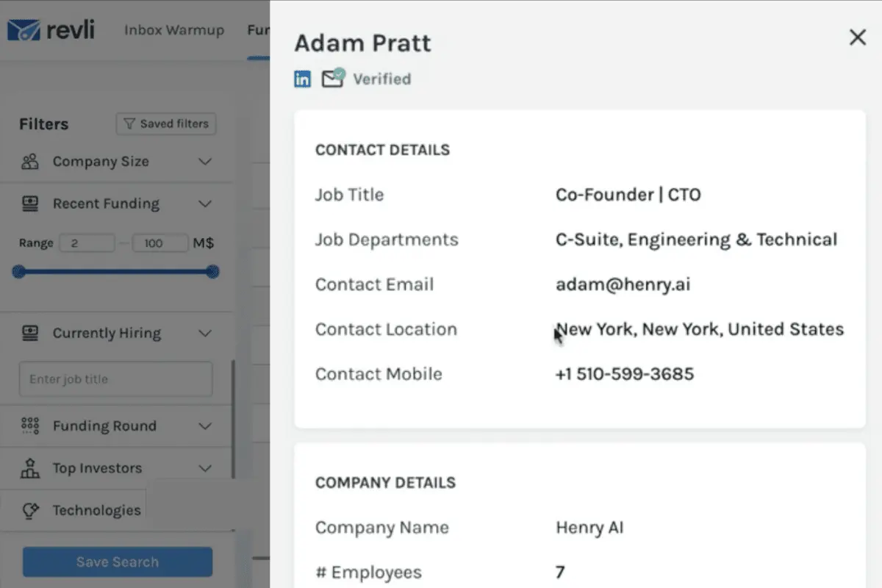The image size is (882, 588).
Task: Expand the Top Investors filter chevron
Action: pos(205,468)
